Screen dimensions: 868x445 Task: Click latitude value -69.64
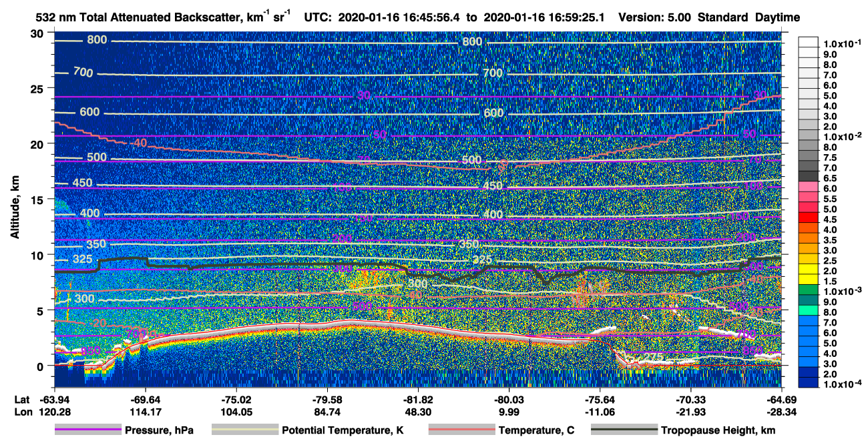(146, 400)
